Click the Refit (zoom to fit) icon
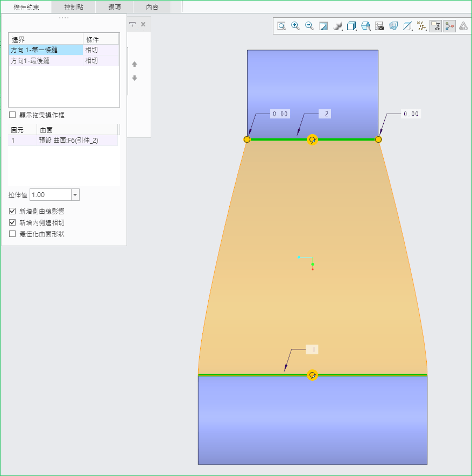This screenshot has height=476, width=472. [x=281, y=26]
